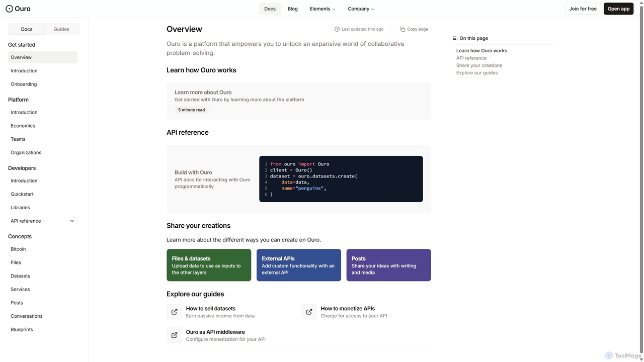Open the Learn more about Ouro card
This screenshot has height=362, width=644.
pyautogui.click(x=299, y=102)
